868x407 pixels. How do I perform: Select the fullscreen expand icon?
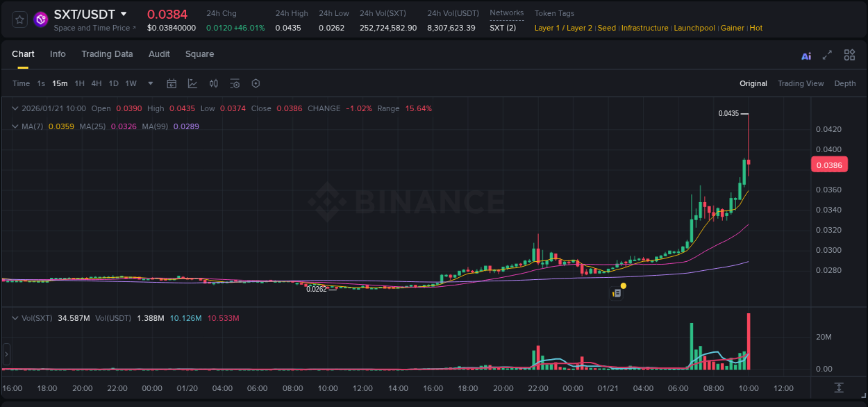(827, 55)
